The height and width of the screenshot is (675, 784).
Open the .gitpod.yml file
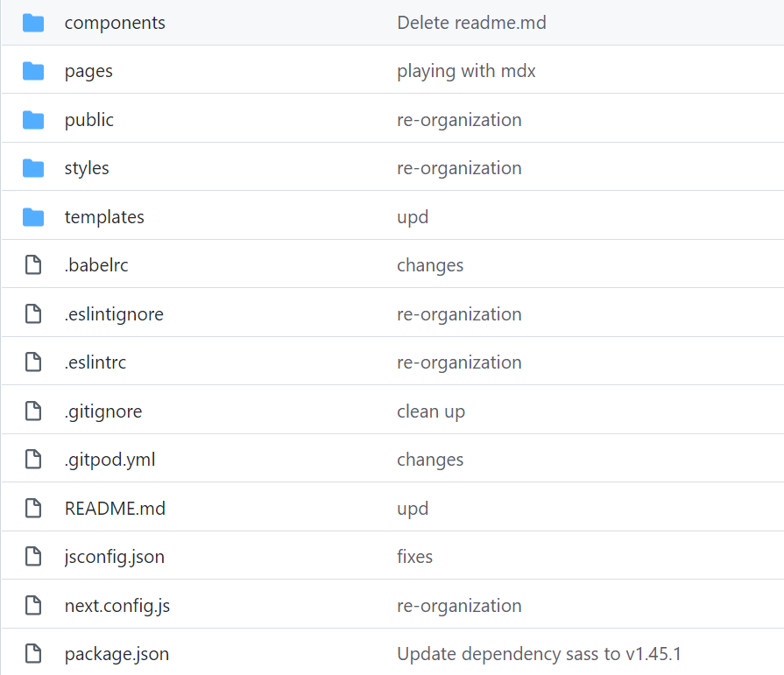click(109, 460)
